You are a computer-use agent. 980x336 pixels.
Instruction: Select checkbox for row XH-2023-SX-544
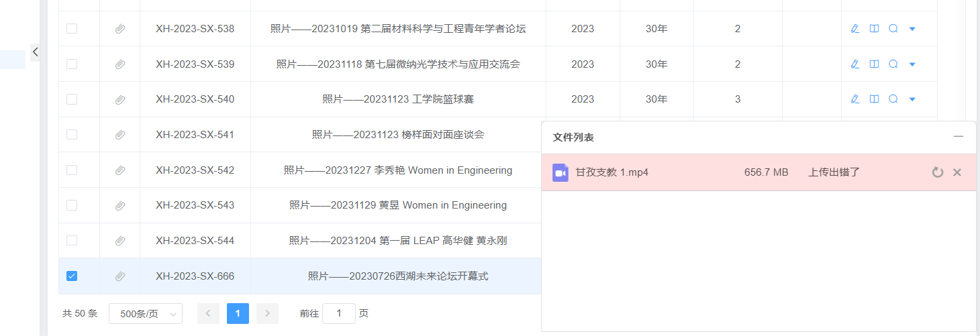72,240
